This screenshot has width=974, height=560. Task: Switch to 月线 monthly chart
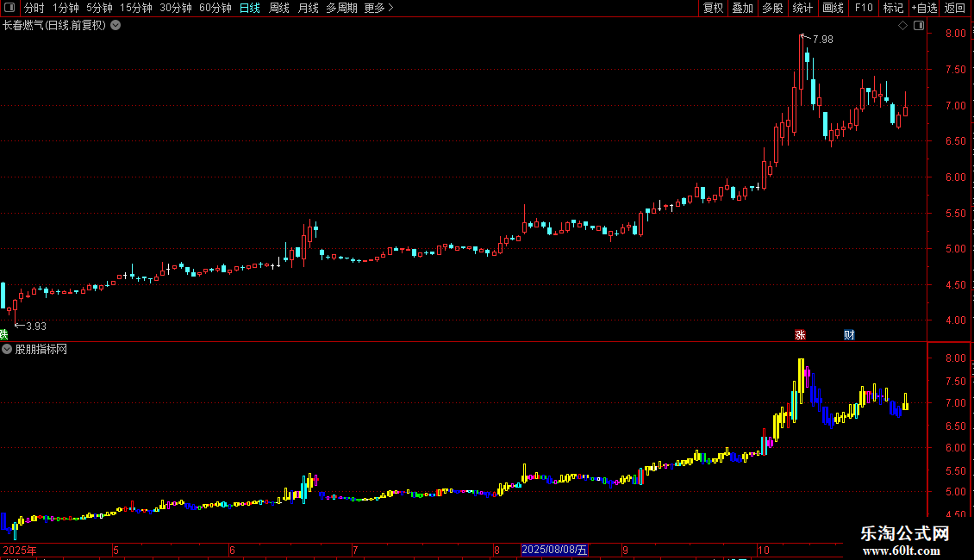308,8
